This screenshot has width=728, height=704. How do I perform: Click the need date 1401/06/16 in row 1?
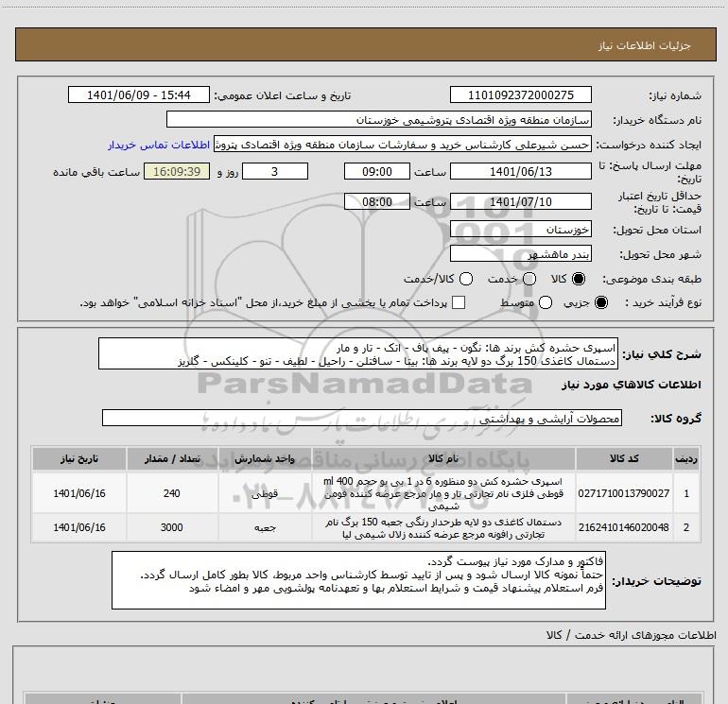[79, 493]
